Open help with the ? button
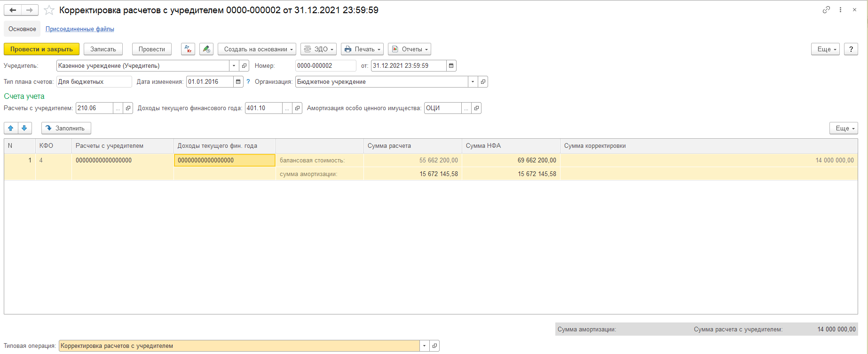Screen dimensions: 868x354 [x=851, y=49]
